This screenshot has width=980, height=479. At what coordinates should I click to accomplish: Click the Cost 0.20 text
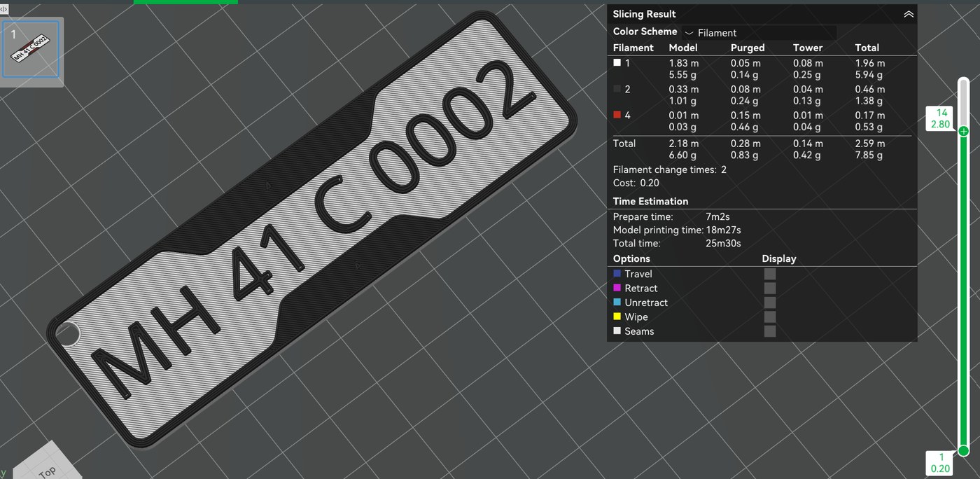coord(636,183)
